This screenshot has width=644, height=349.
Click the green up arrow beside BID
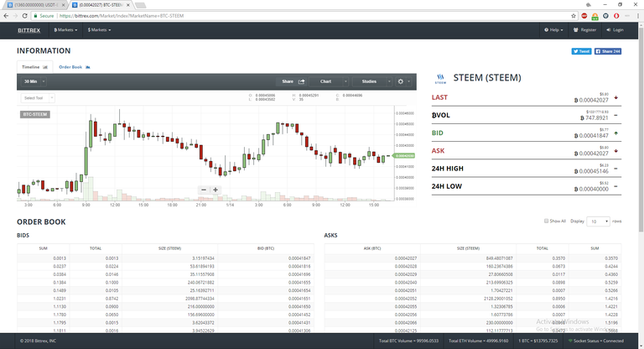(x=615, y=133)
